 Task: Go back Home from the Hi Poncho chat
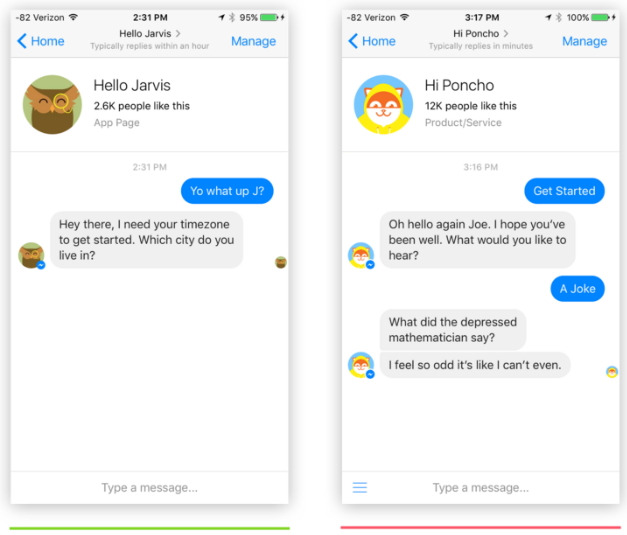(371, 41)
